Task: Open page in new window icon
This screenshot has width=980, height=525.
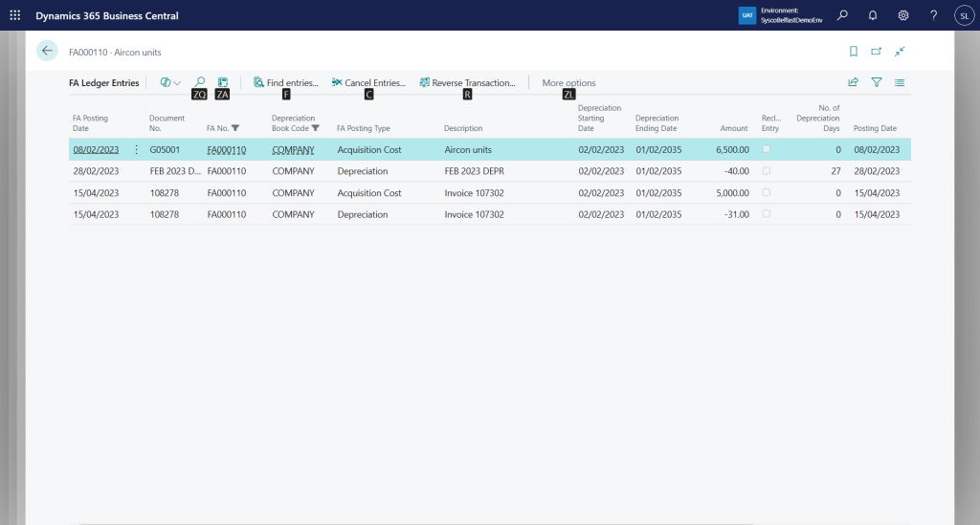Action: point(877,52)
